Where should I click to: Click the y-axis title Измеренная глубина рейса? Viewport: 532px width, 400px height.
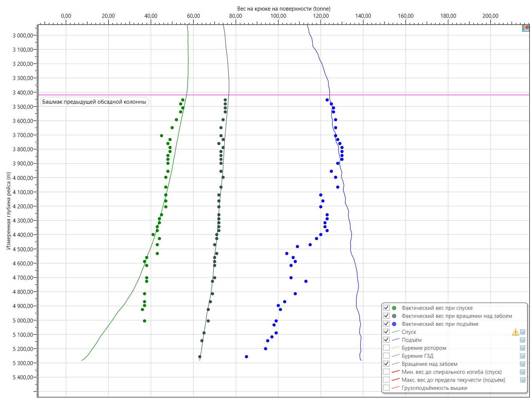pos(8,211)
